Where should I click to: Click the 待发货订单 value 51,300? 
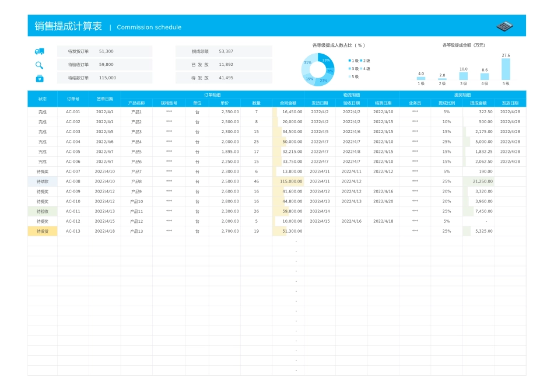click(106, 51)
